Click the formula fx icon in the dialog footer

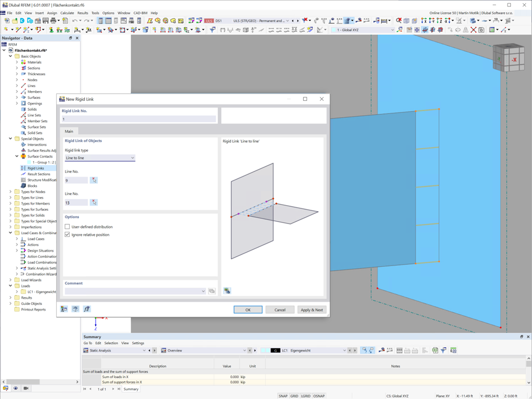pyautogui.click(x=87, y=309)
